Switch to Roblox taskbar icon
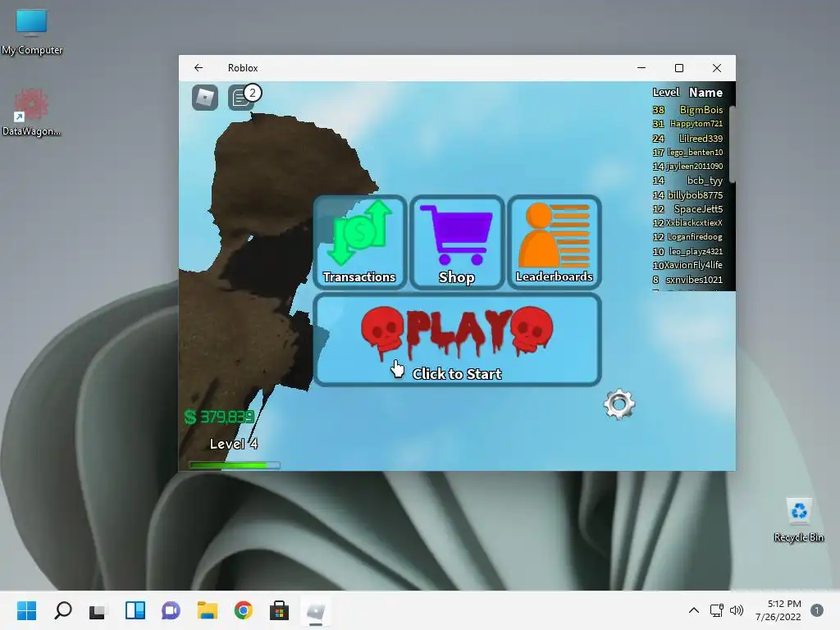Screen dimensions: 840x630 coord(316,610)
